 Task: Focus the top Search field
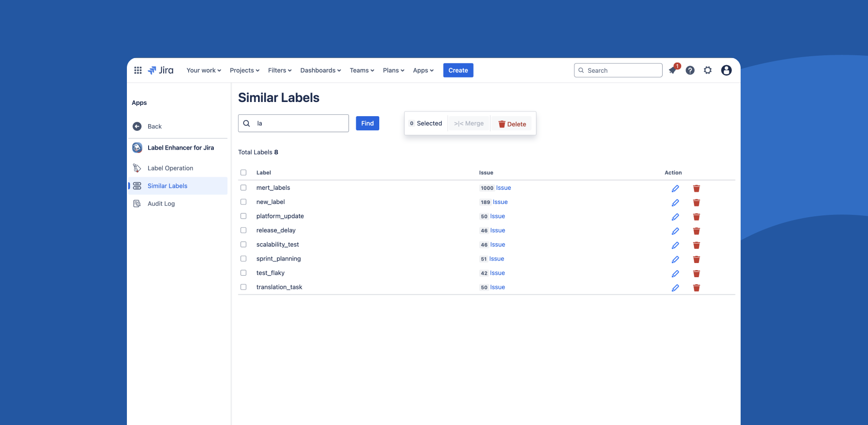coord(618,70)
